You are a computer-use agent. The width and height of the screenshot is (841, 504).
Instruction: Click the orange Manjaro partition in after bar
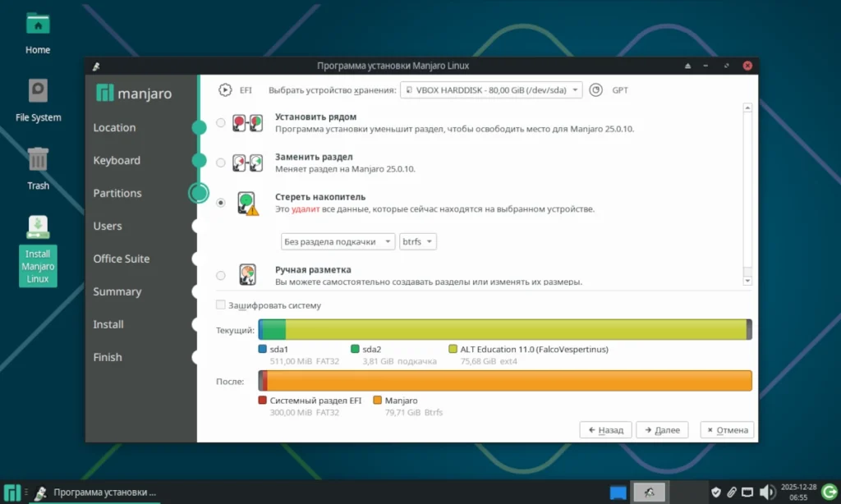509,381
